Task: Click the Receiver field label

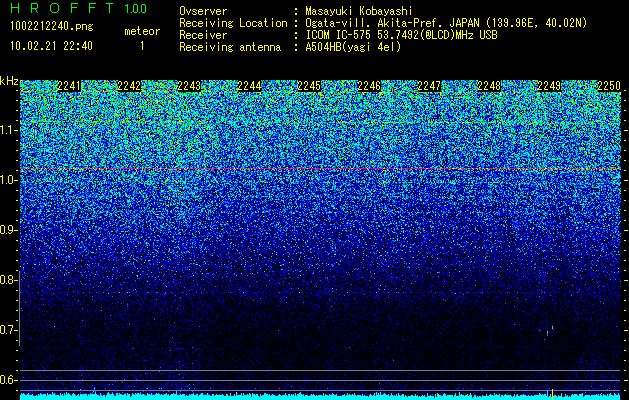Action: pos(203,35)
